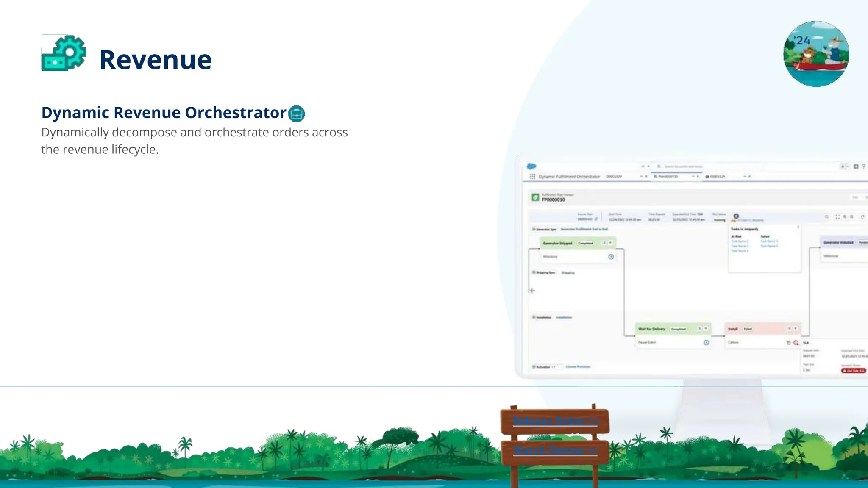868x488 pixels.
Task: Open the help question mark icon
Action: pos(863,166)
